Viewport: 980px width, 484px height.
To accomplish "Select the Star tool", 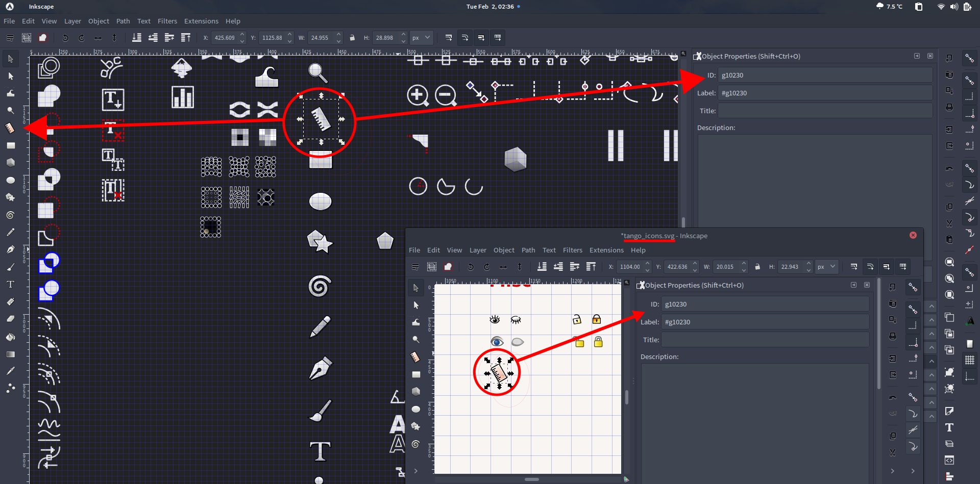I will (x=10, y=197).
